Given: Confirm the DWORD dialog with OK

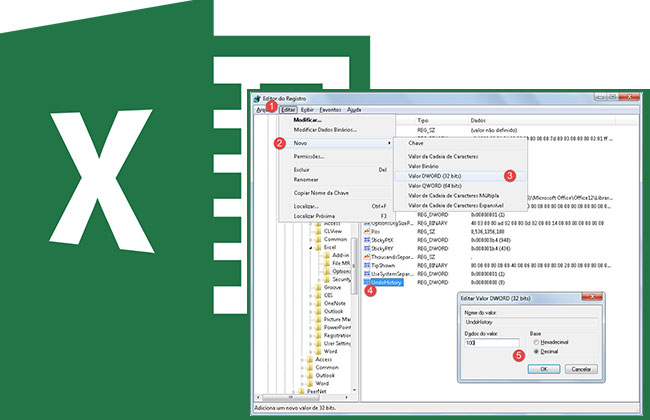Looking at the screenshot, I should click(544, 369).
